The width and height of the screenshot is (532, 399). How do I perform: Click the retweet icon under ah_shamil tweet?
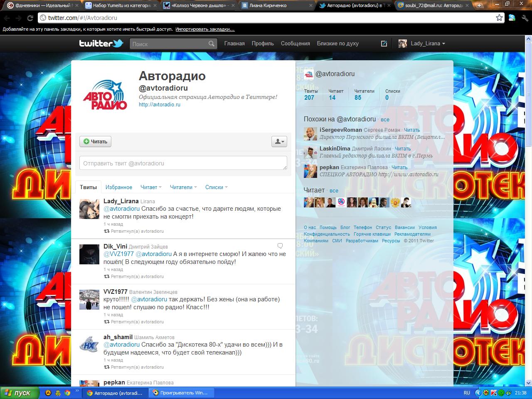pyautogui.click(x=106, y=367)
